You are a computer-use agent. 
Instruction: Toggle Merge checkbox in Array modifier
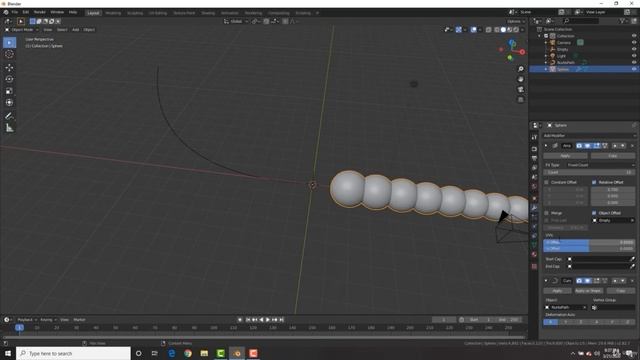[547, 213]
